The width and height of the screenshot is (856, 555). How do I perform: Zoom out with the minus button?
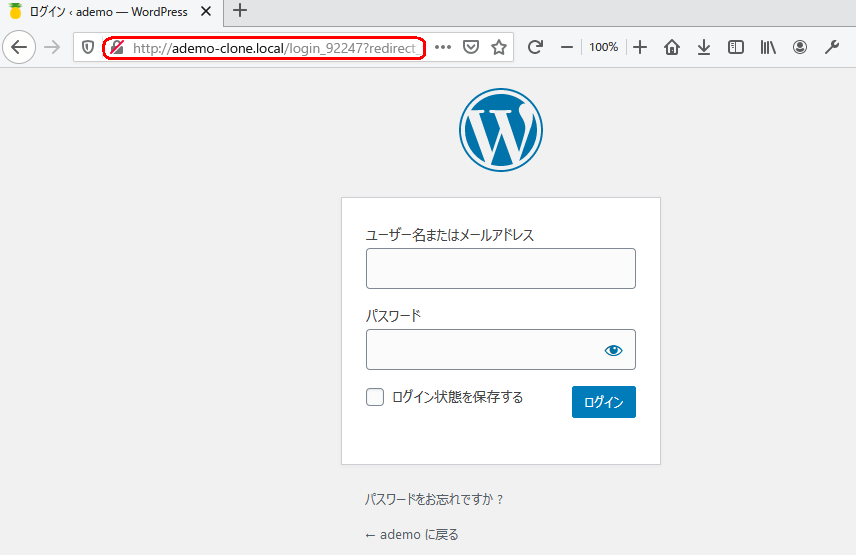(567, 47)
